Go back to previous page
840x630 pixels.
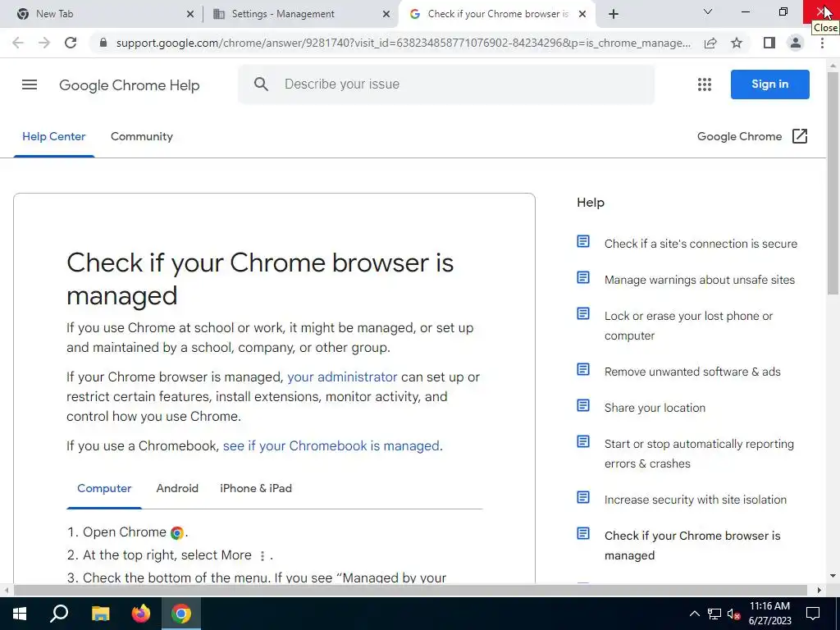(18, 43)
